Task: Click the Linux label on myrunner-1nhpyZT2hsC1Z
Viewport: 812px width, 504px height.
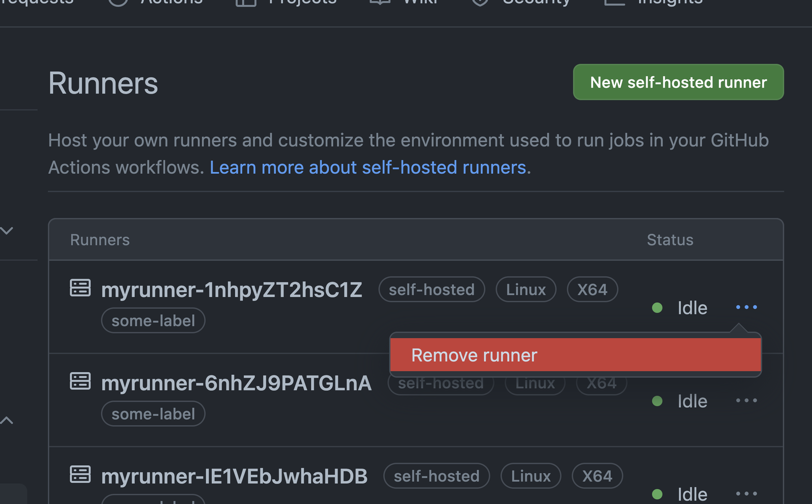Action: coord(526,289)
